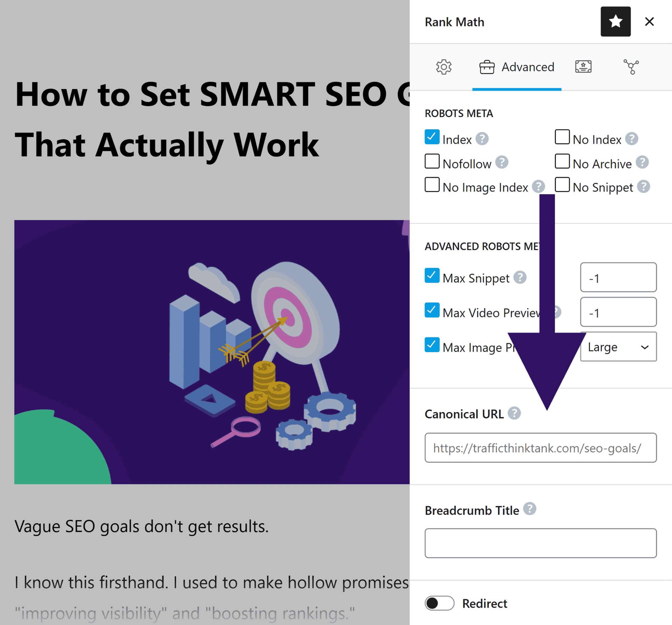The height and width of the screenshot is (625, 672).
Task: Select the Advanced tab
Action: pos(517,67)
